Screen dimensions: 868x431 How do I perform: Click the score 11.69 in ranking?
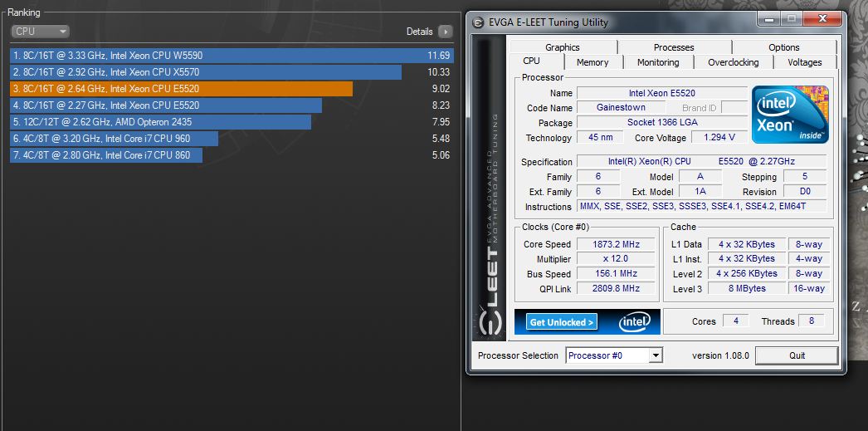coord(438,56)
